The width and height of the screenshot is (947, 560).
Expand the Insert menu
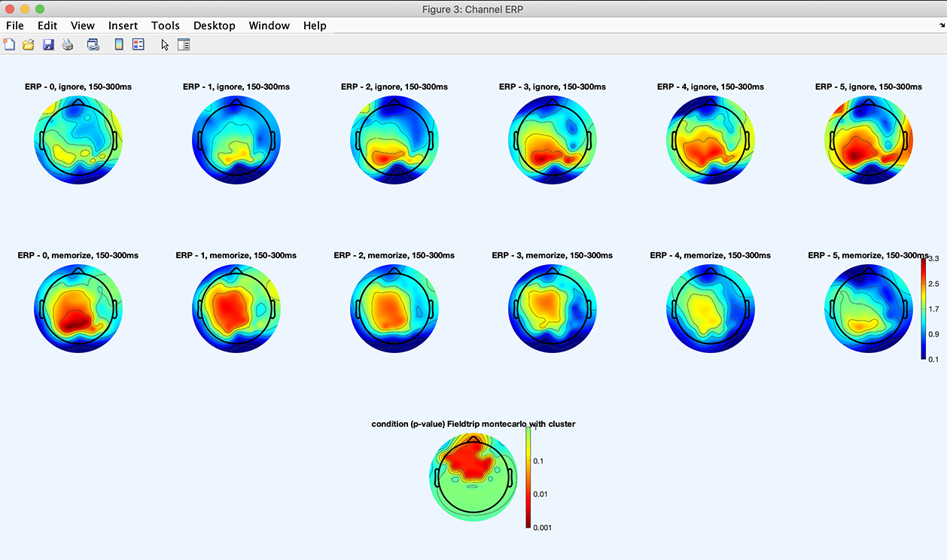point(123,26)
